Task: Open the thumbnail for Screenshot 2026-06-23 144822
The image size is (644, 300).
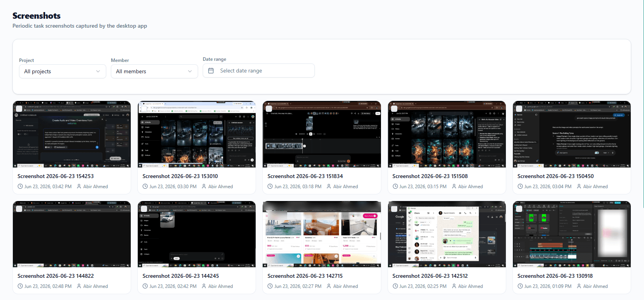Action: pyautogui.click(x=72, y=234)
